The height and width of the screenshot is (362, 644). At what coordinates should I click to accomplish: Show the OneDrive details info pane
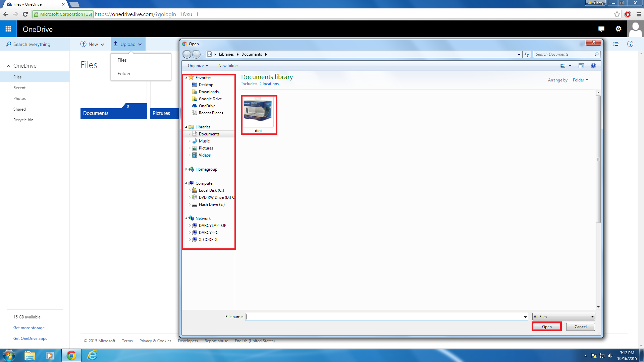point(630,44)
